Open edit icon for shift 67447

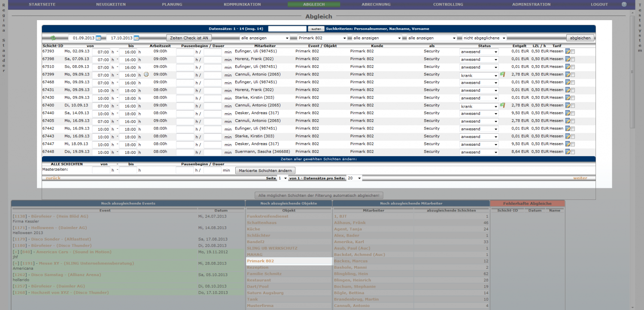point(568,144)
